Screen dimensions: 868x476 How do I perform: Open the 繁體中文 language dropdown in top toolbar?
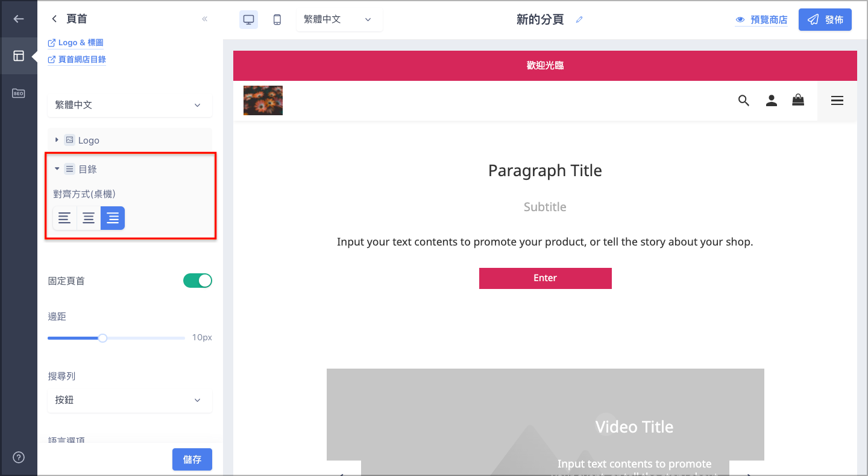click(x=339, y=19)
